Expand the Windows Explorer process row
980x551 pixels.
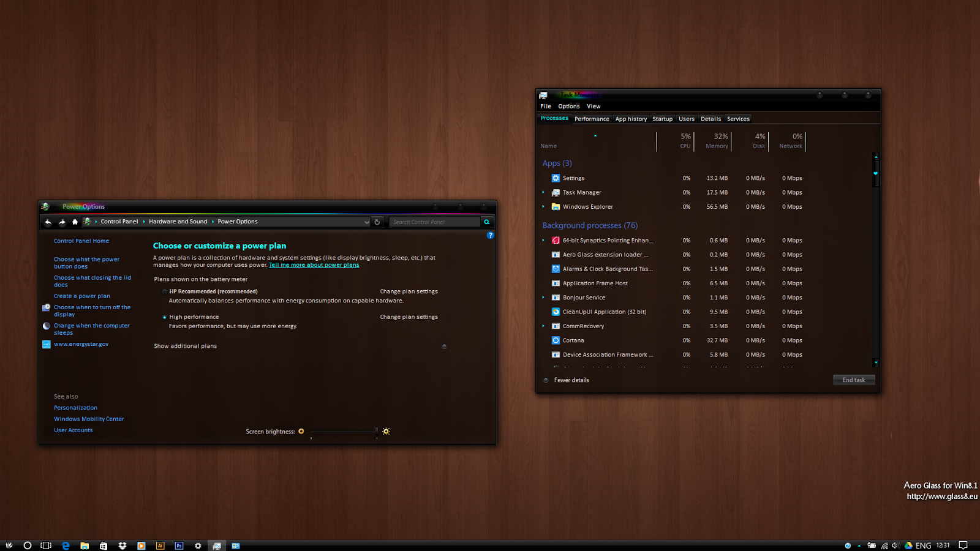[543, 207]
